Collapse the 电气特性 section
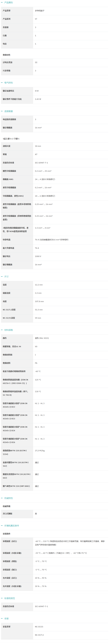The image size is (109, 644). click(2, 83)
